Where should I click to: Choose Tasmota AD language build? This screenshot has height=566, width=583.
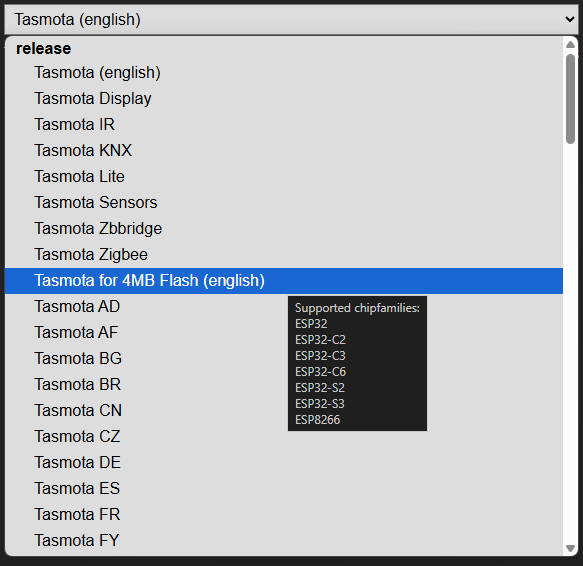(x=284, y=307)
